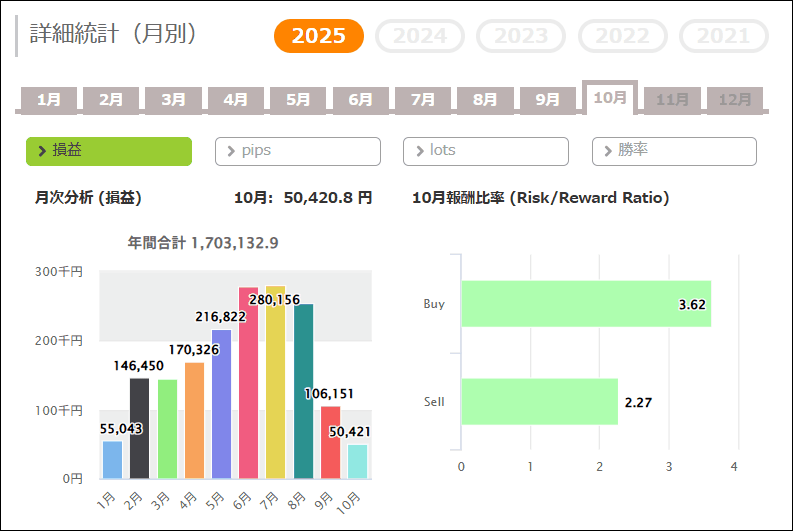Image resolution: width=793 pixels, height=531 pixels.
Task: Show the lots statistics view
Action: pos(485,151)
